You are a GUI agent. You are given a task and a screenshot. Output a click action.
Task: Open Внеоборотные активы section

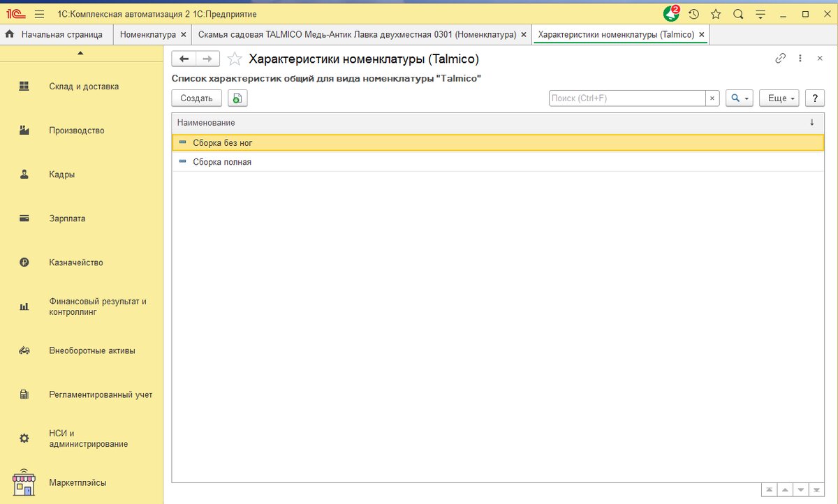(92, 350)
